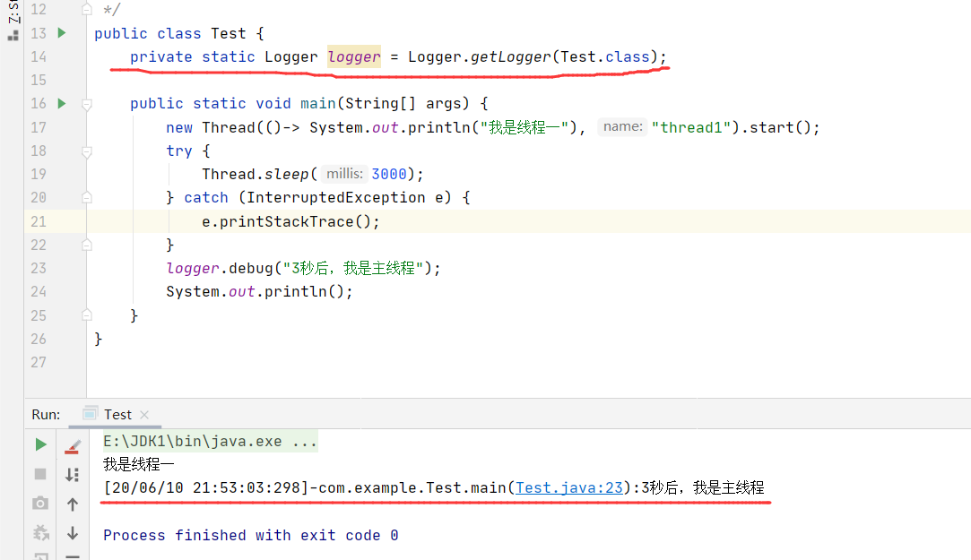Click the run gutter icon beside class Test

pyautogui.click(x=61, y=33)
